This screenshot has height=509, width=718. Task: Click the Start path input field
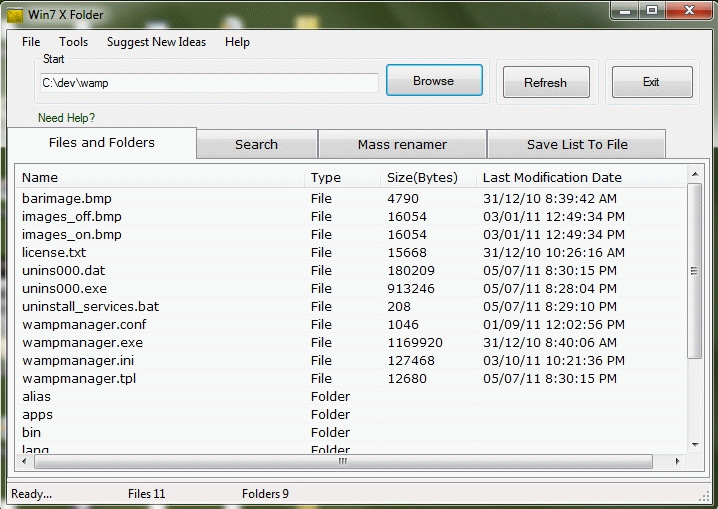(x=209, y=83)
